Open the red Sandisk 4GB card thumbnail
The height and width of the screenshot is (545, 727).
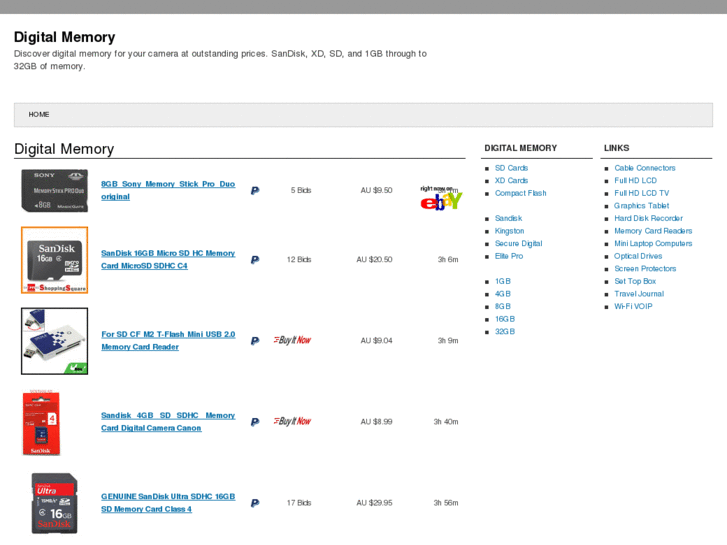[41, 423]
